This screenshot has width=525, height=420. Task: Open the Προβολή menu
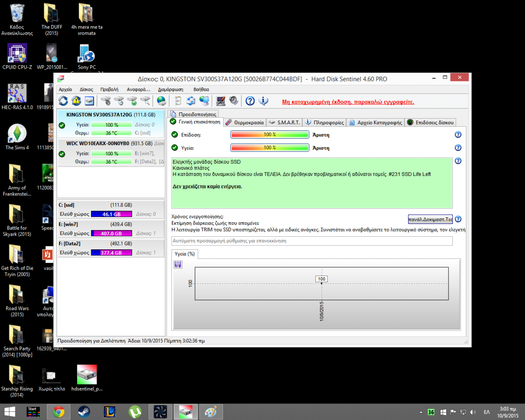[109, 89]
